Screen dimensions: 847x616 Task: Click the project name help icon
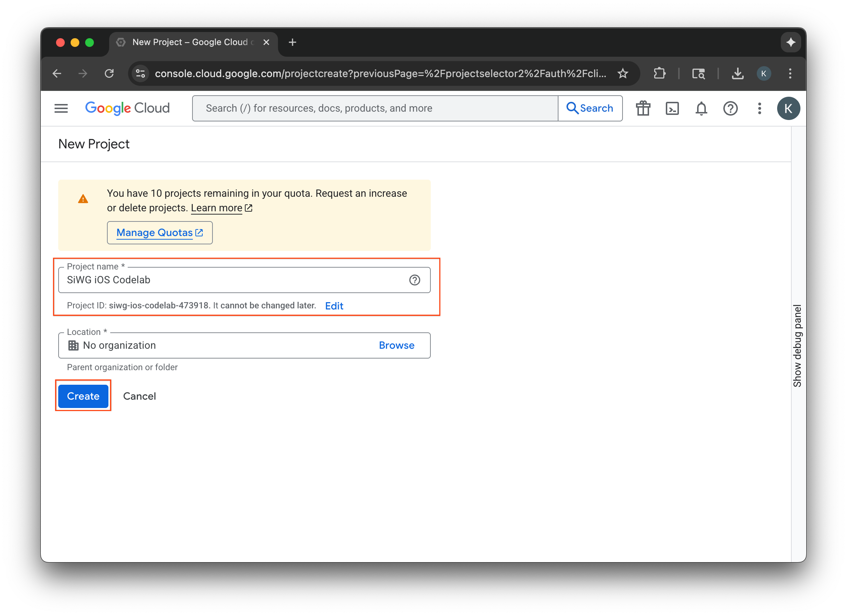pyautogui.click(x=414, y=280)
